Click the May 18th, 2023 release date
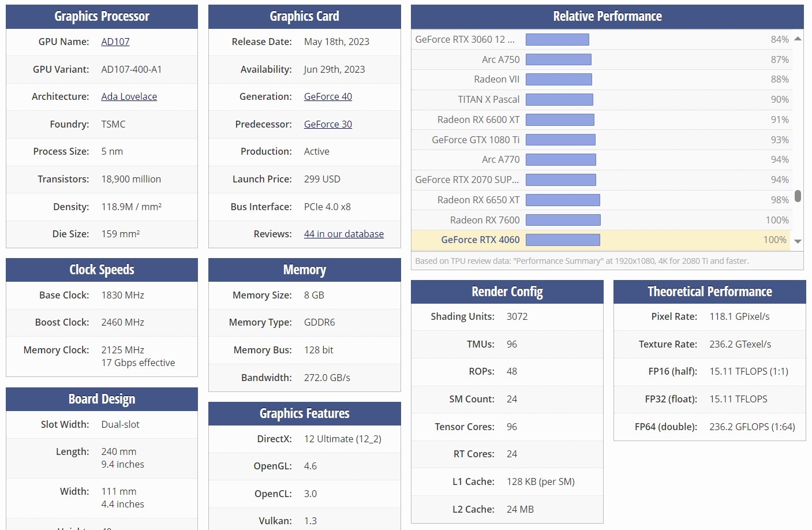The width and height of the screenshot is (812, 530). point(336,42)
